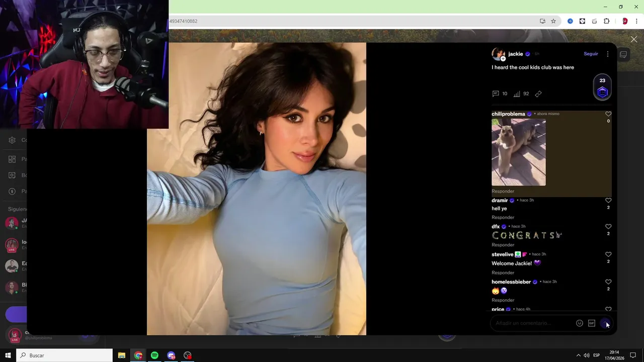This screenshot has width=644, height=362.
Task: Open the Chrome profile avatar
Action: coord(625,21)
